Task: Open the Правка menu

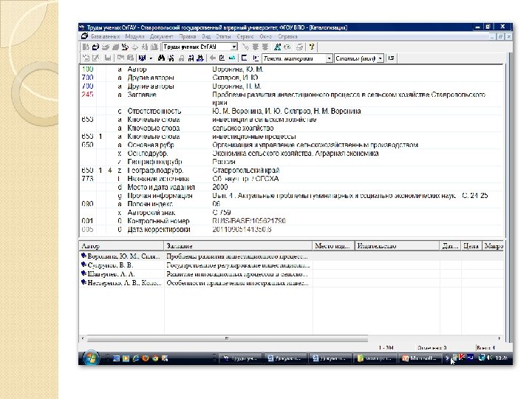Action: click(188, 36)
